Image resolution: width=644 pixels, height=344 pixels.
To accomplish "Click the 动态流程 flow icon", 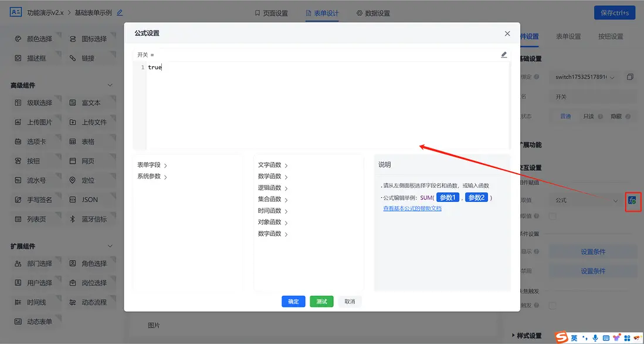I will [73, 302].
